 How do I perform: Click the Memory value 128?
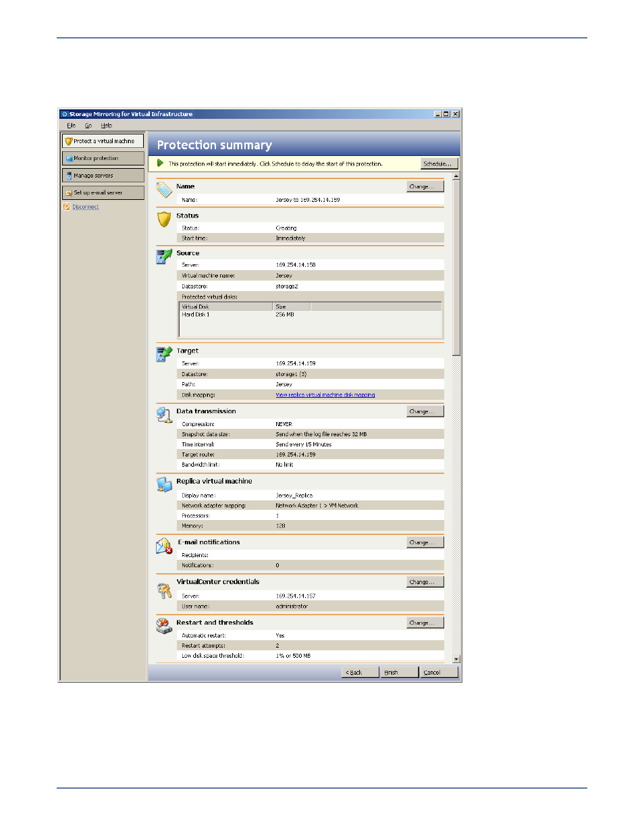pyautogui.click(x=280, y=526)
